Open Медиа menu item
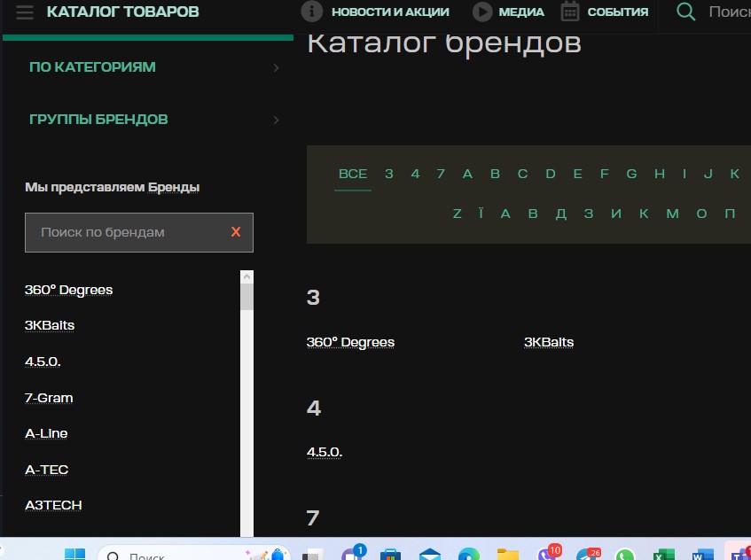Viewport: 751px width, 560px height. [x=521, y=12]
